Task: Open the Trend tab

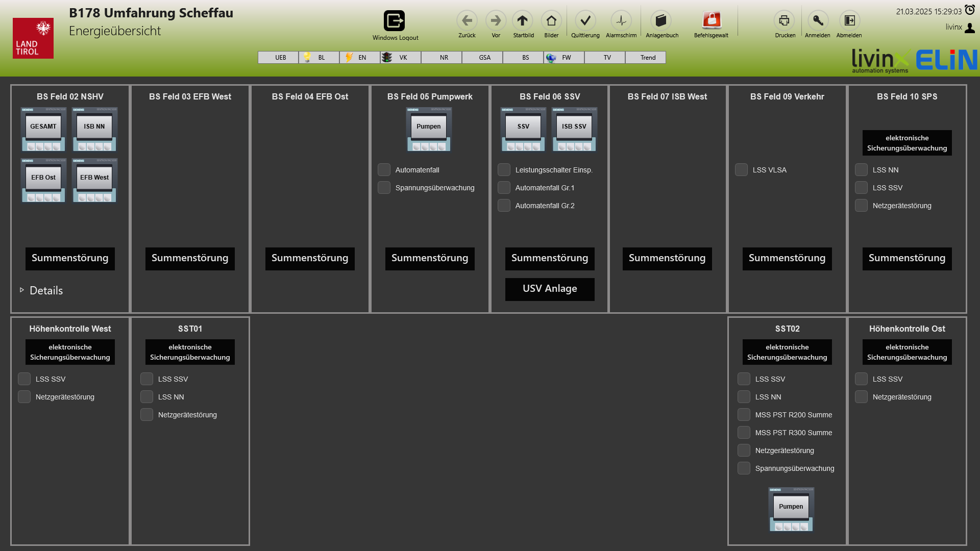Action: (646, 58)
